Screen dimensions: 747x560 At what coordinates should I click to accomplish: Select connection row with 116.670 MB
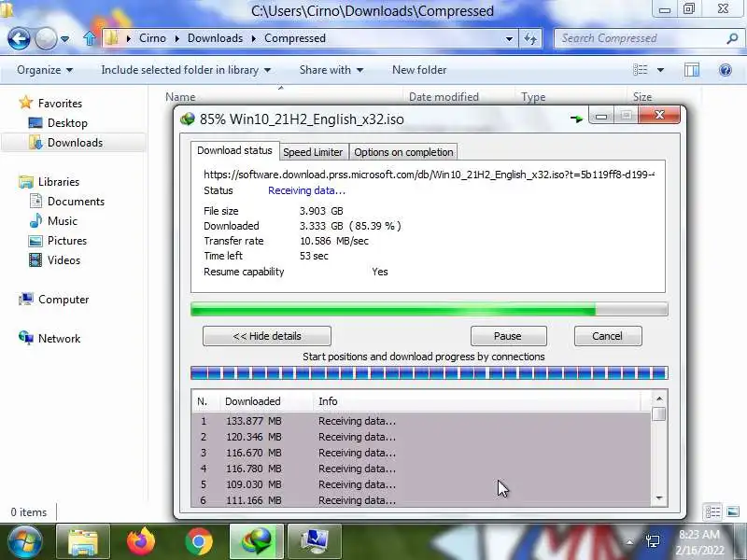[x=421, y=453]
